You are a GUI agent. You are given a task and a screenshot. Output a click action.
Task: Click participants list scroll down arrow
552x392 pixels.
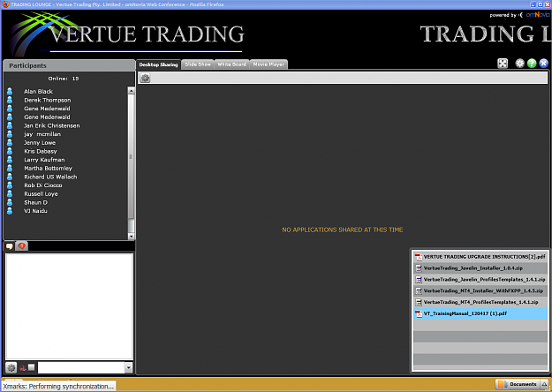pos(131,236)
